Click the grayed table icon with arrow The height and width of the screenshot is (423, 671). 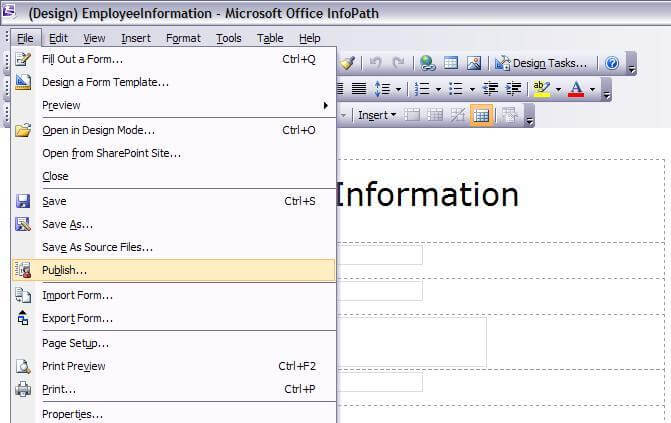tap(510, 115)
